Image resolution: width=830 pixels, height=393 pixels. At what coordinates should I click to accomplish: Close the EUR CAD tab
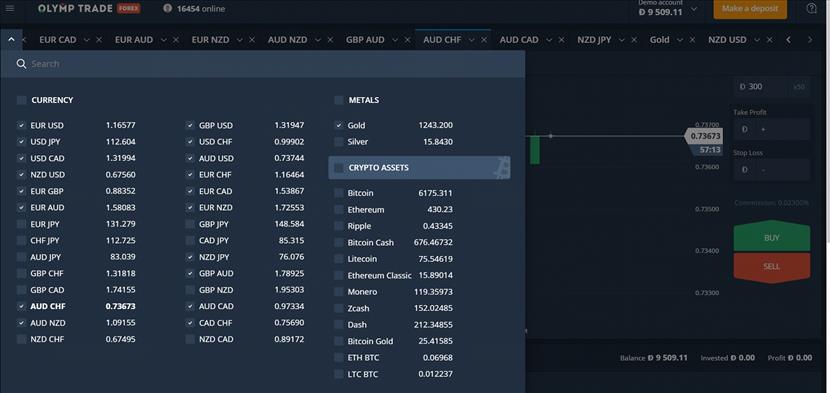point(99,40)
